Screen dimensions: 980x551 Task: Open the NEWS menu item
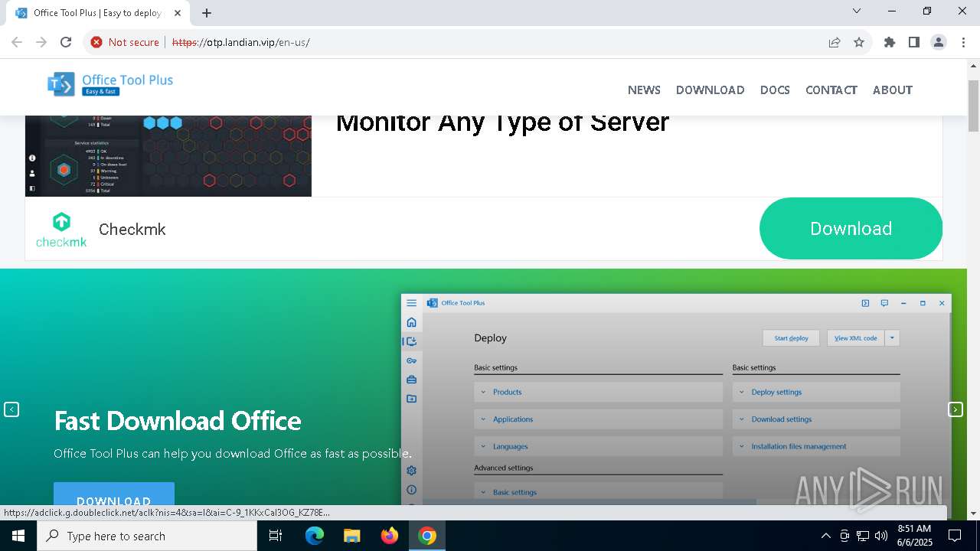point(644,90)
